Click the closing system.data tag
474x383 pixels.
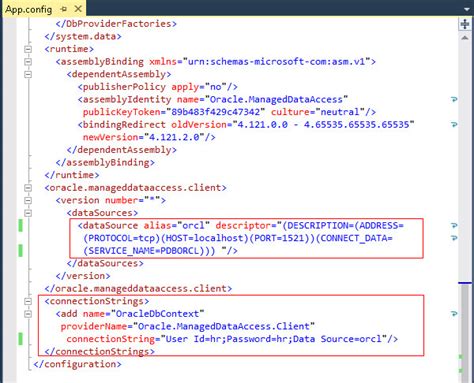pyautogui.click(x=83, y=36)
